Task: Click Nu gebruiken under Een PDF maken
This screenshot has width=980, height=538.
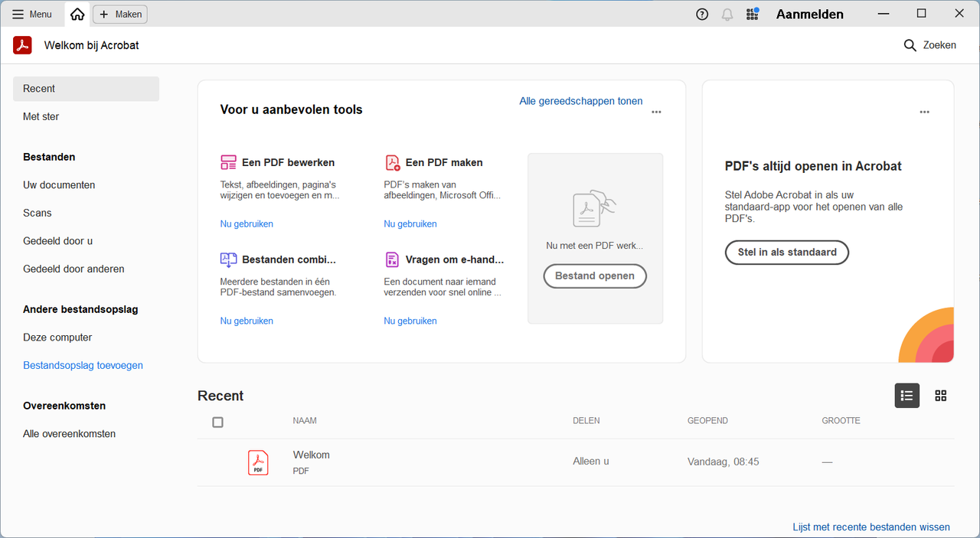Action: pyautogui.click(x=410, y=223)
